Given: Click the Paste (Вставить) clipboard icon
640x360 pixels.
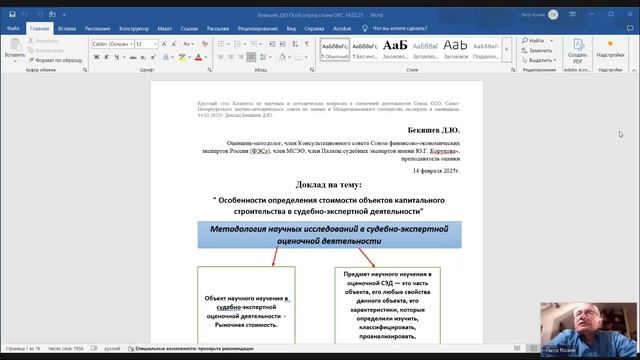Looking at the screenshot, I should [x=15, y=45].
